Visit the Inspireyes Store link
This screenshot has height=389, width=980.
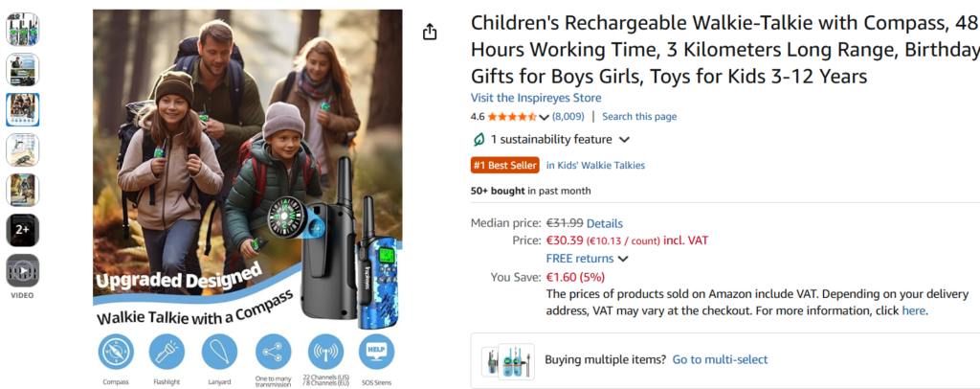tap(536, 98)
